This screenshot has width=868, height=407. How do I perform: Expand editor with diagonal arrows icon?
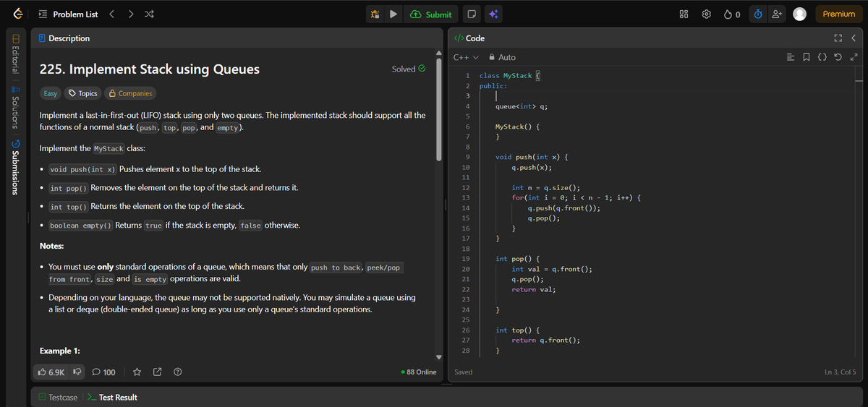(854, 57)
